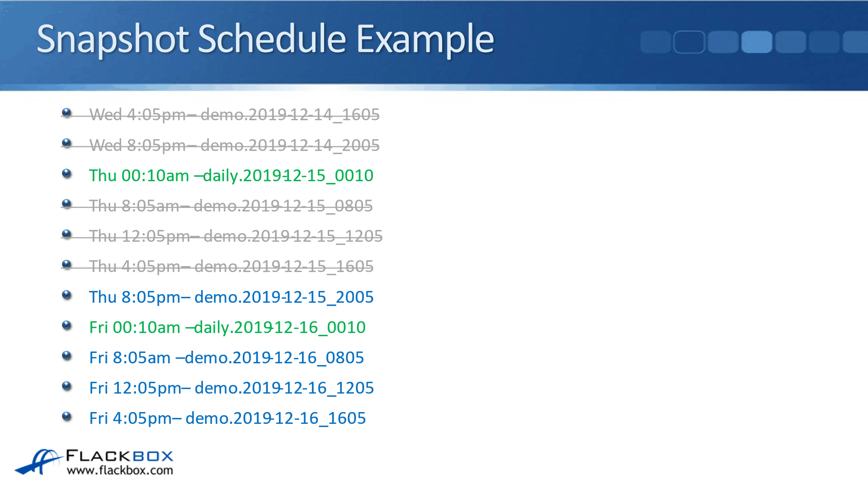Select the green daily.2019-12-15_0010 entry
868x488 pixels.
tap(231, 175)
